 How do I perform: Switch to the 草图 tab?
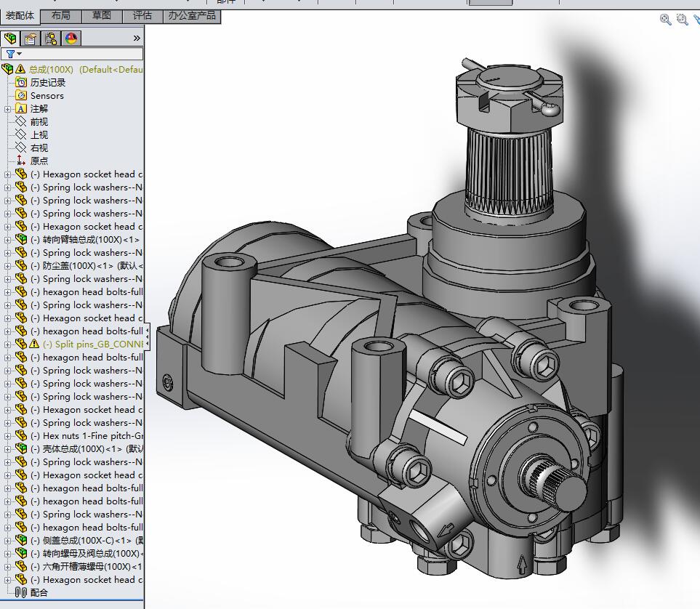[102, 15]
